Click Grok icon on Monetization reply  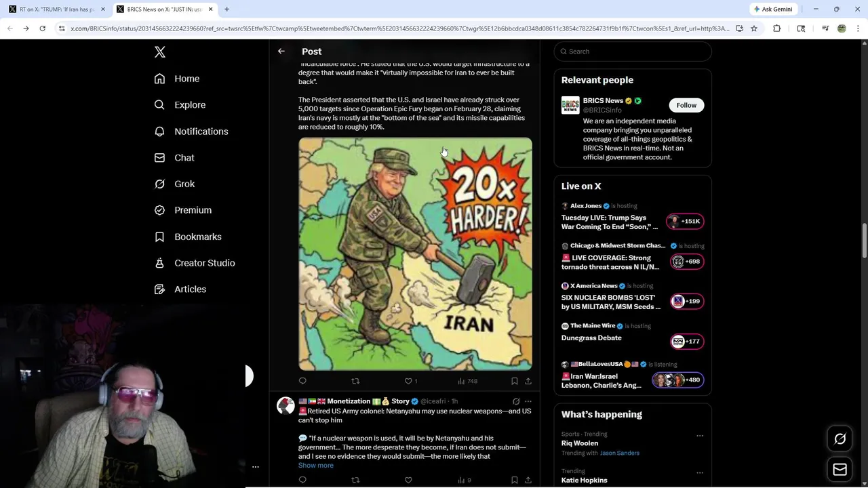pyautogui.click(x=516, y=401)
